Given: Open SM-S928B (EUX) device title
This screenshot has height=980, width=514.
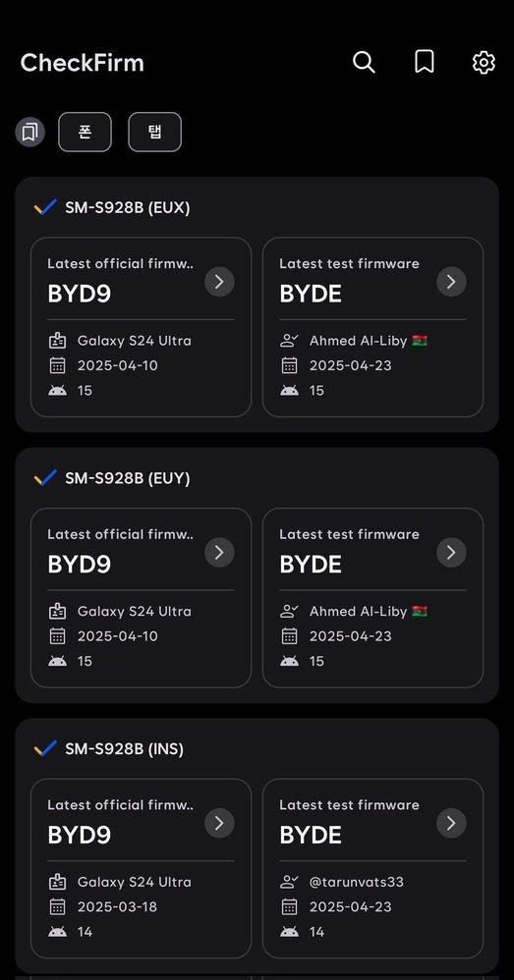Looking at the screenshot, I should tap(128, 207).
